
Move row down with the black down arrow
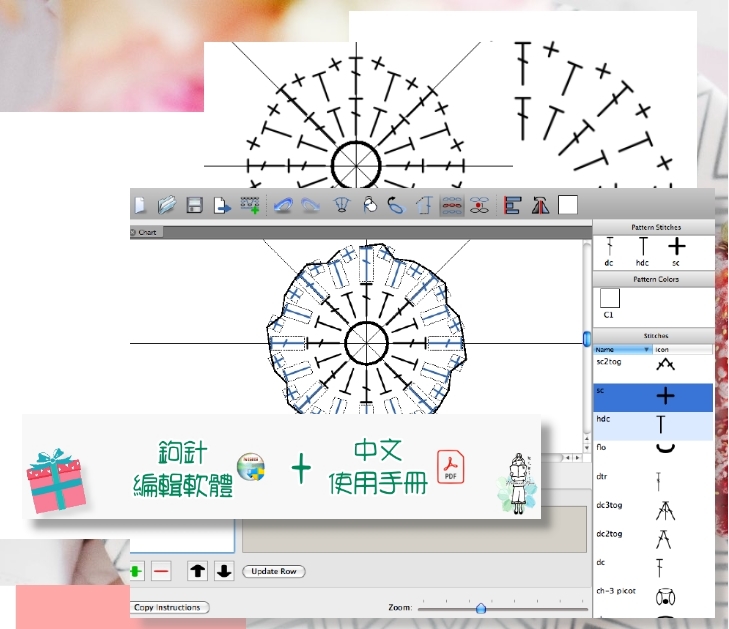coord(224,571)
